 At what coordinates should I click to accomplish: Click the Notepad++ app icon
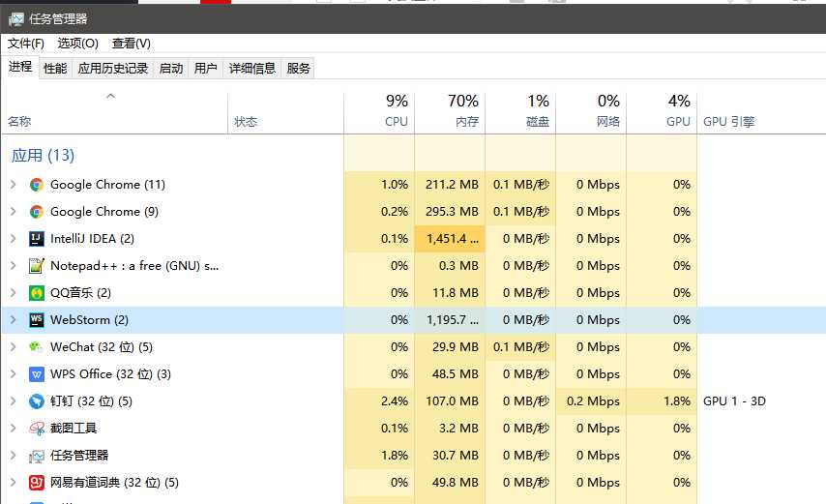37,266
